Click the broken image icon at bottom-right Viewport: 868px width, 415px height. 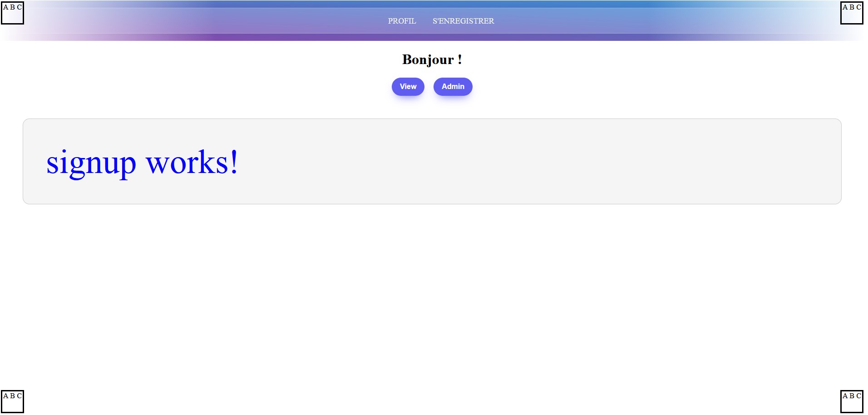[x=851, y=401]
